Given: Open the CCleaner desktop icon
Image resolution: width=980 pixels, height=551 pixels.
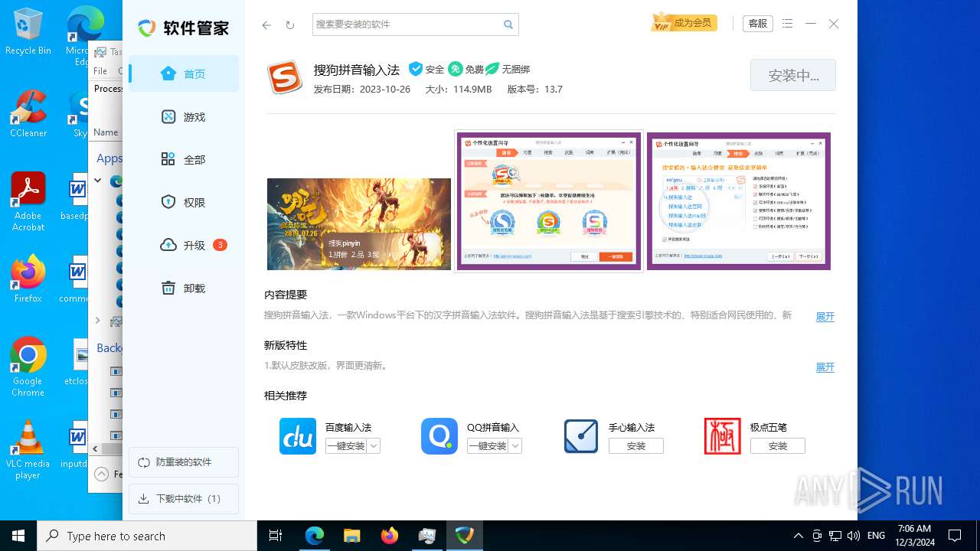Looking at the screenshot, I should point(28,114).
